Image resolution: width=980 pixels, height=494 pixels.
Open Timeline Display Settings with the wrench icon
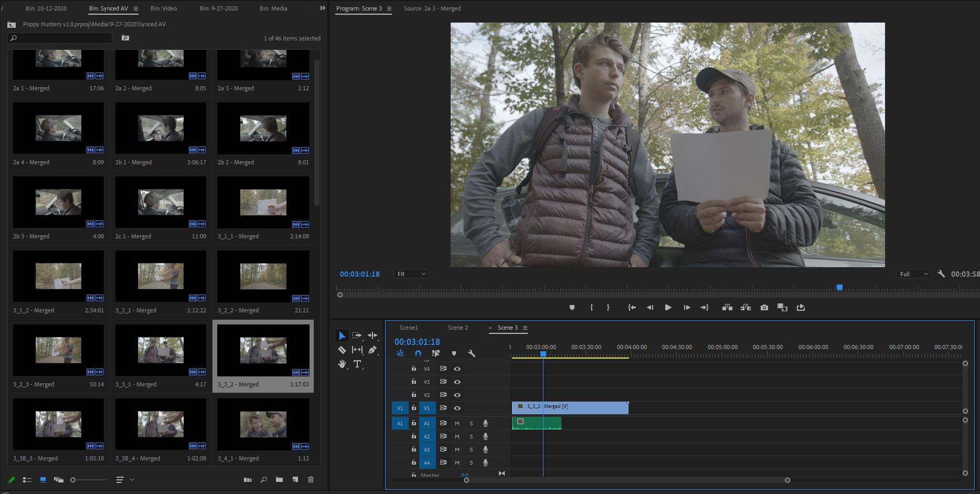point(471,353)
